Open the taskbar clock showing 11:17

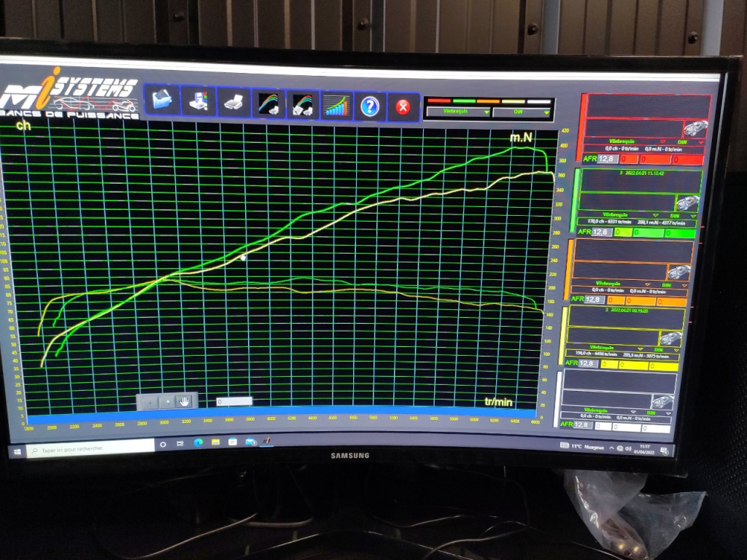pyautogui.click(x=646, y=449)
